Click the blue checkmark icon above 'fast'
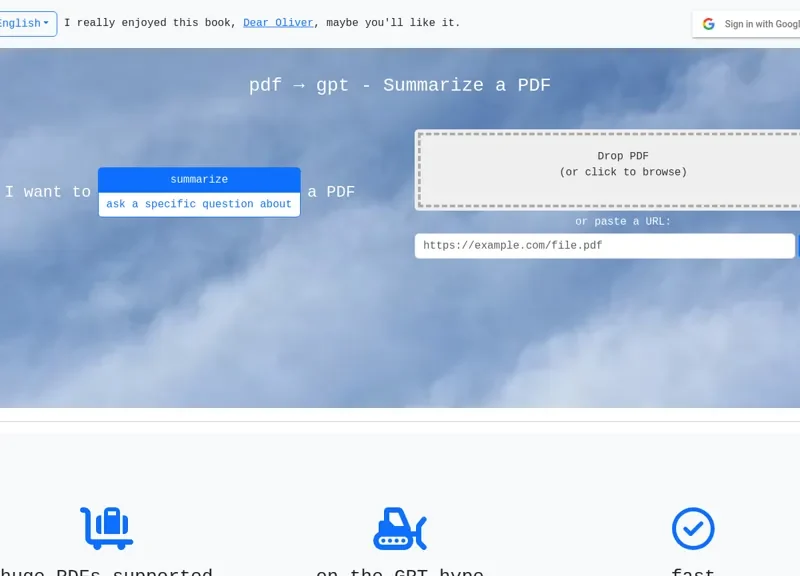This screenshot has width=800, height=576. click(x=692, y=526)
